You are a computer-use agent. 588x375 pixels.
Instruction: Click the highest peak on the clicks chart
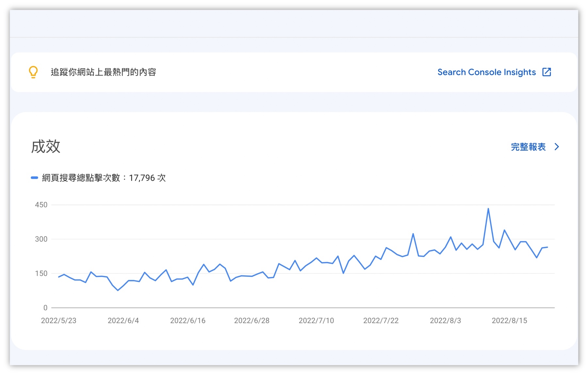coord(488,209)
